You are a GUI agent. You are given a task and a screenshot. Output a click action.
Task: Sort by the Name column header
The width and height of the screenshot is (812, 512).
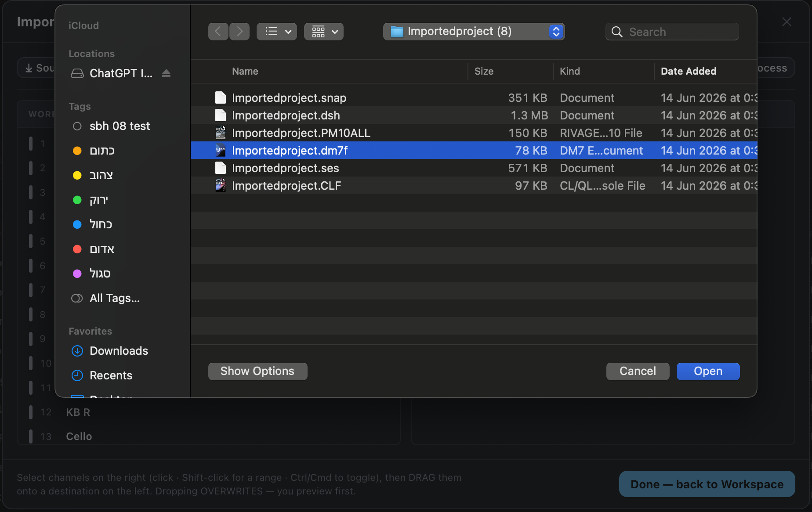(245, 71)
